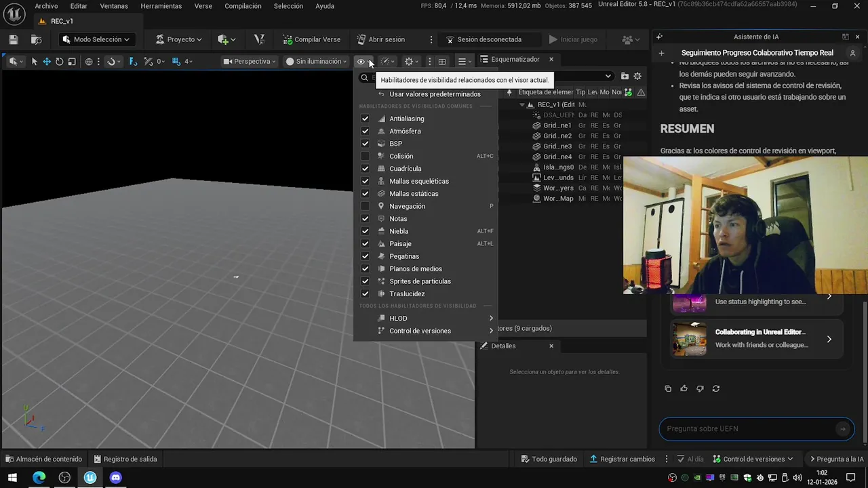Click the Verse icon in the toolbar
This screenshot has height=488, width=868.
tap(258, 39)
